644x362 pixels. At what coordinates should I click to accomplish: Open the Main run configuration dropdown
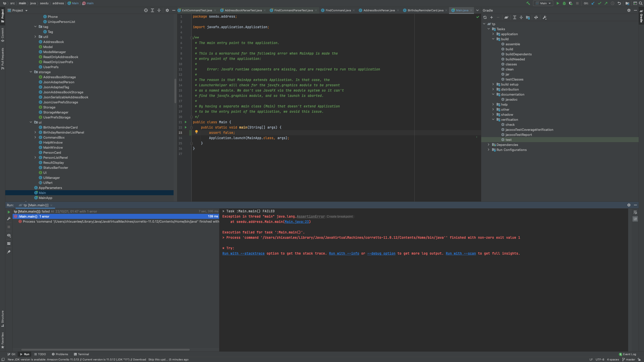(543, 3)
